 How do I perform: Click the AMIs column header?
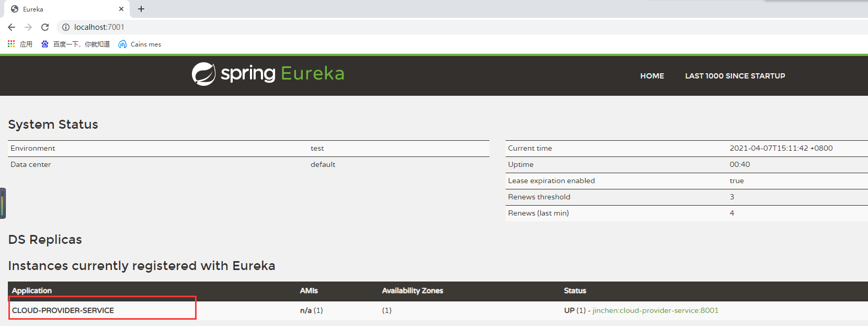tap(309, 290)
